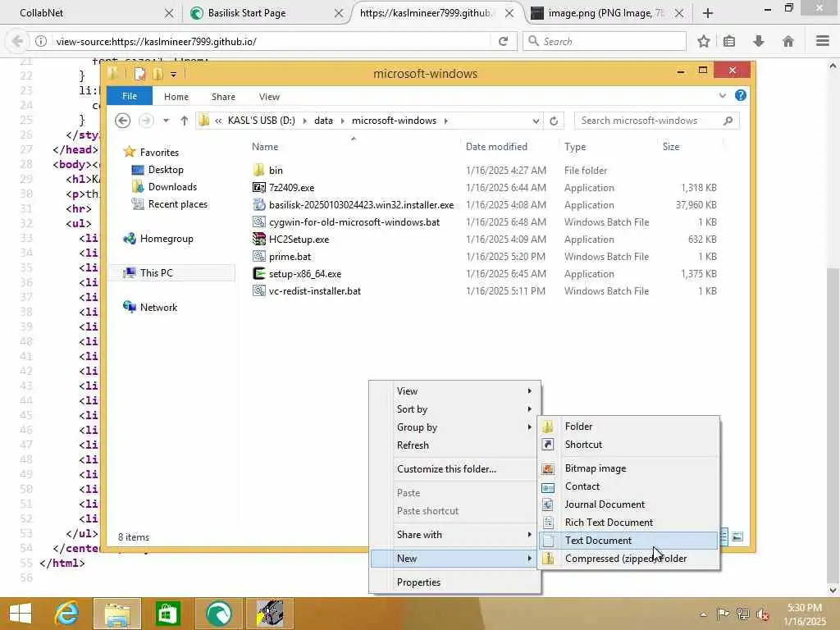Choose Shortcut in the New submenu
Viewport: 840px width, 630px height.
pyautogui.click(x=628, y=445)
